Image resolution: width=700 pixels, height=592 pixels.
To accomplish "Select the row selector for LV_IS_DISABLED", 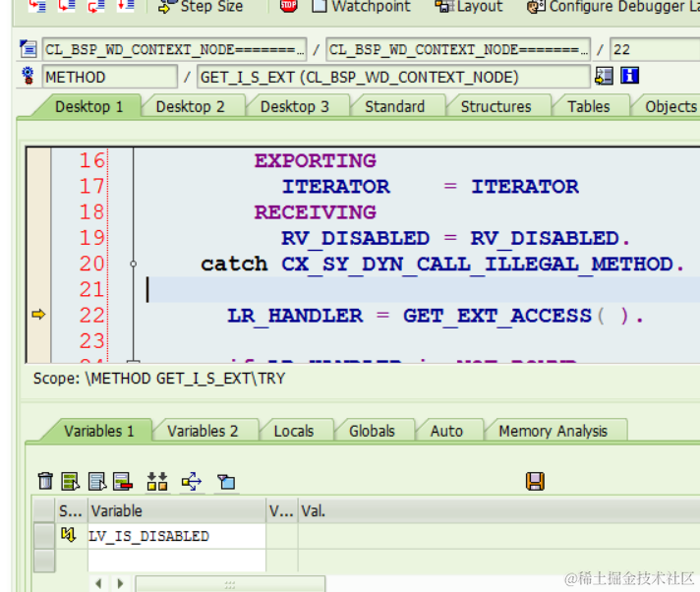I will pos(44,536).
